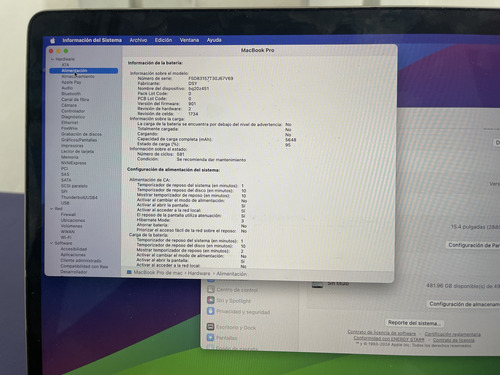Select Canal de fibra in sidebar
The image size is (500, 375).
75,99
